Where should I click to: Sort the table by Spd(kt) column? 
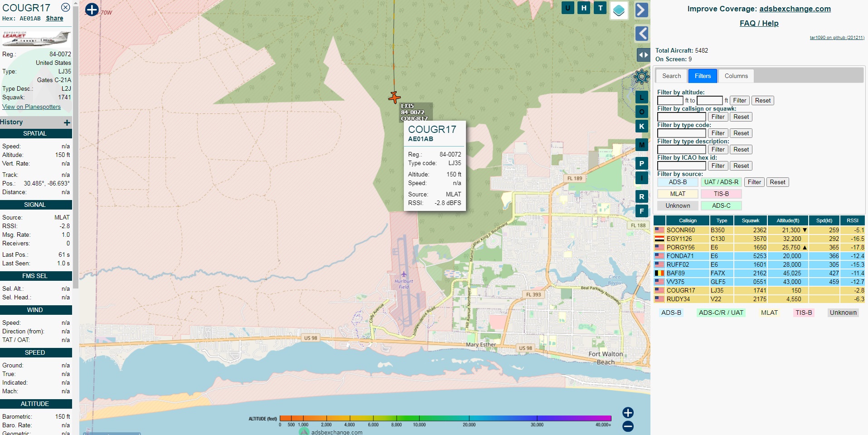(824, 220)
